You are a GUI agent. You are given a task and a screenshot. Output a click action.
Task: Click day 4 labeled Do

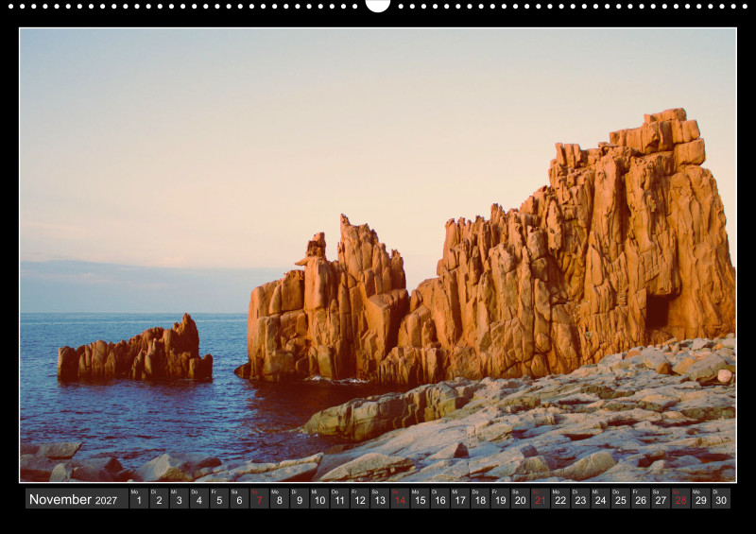[198, 499]
